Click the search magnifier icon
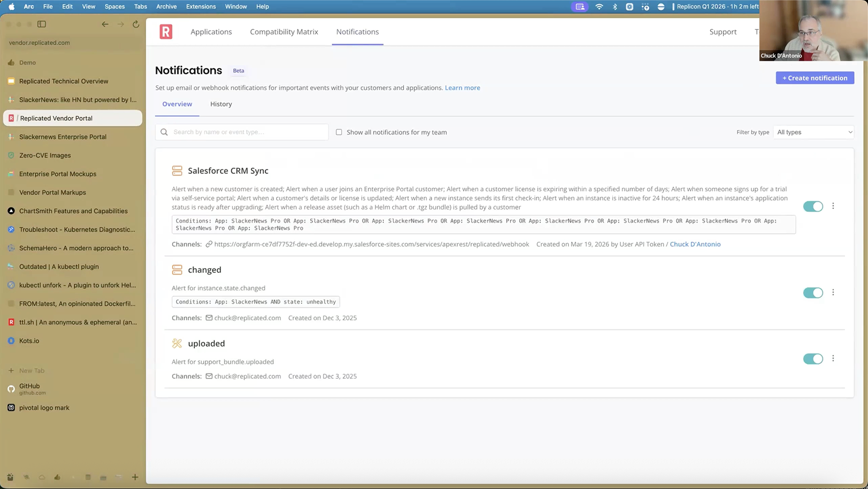The width and height of the screenshot is (868, 489). click(x=164, y=132)
